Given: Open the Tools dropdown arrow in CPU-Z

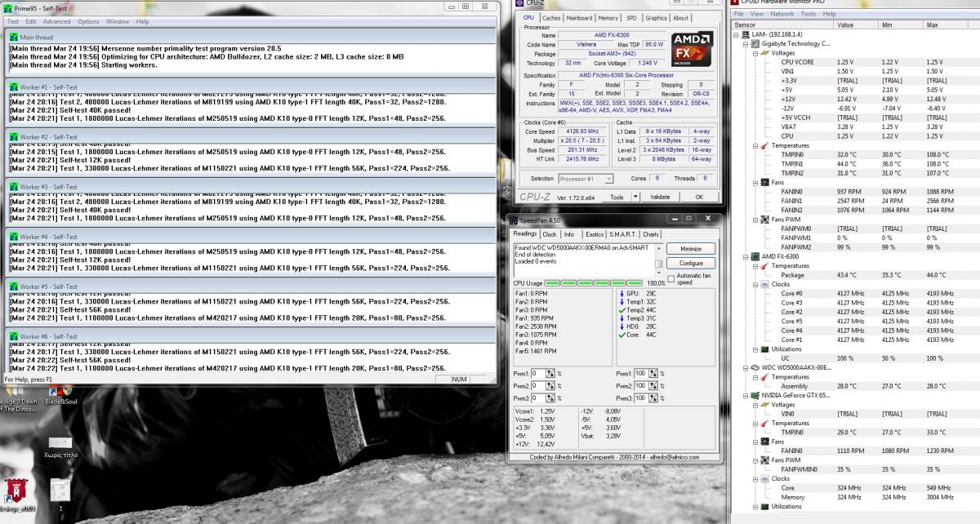Looking at the screenshot, I should tap(636, 197).
